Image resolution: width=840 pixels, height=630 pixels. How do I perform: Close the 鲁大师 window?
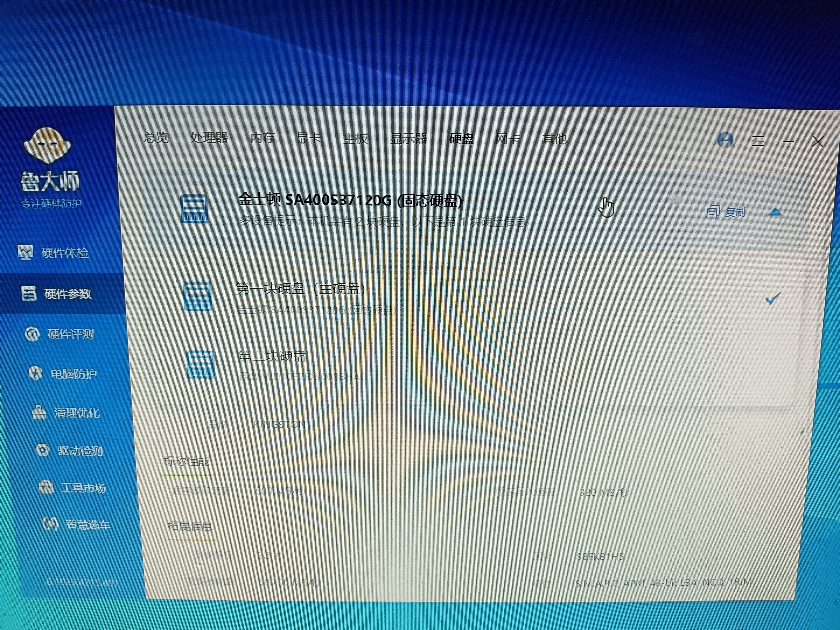[x=818, y=142]
